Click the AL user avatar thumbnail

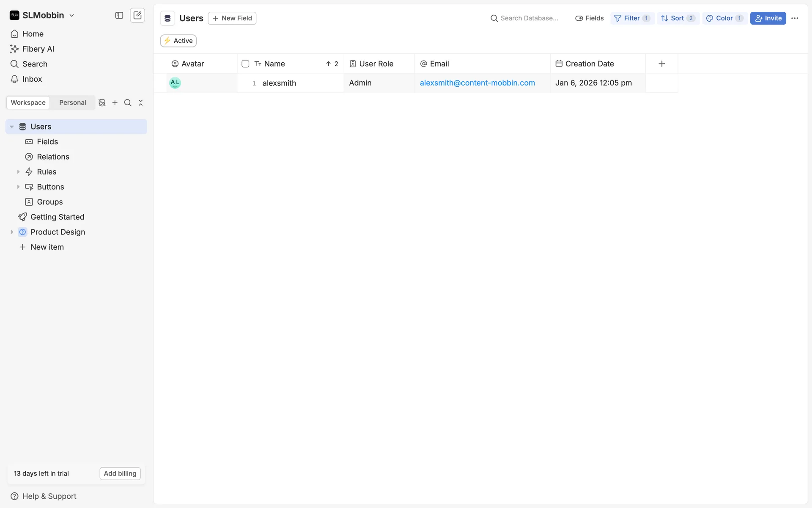[x=175, y=83]
